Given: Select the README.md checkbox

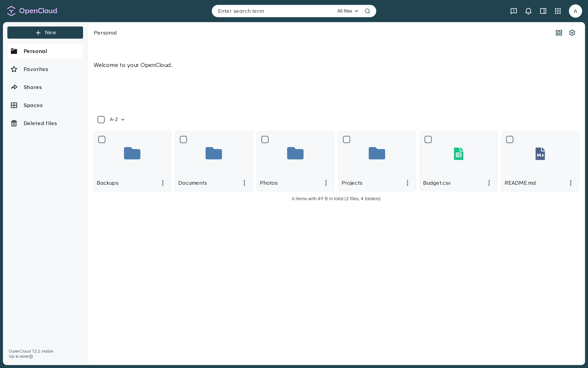Looking at the screenshot, I should (x=510, y=139).
